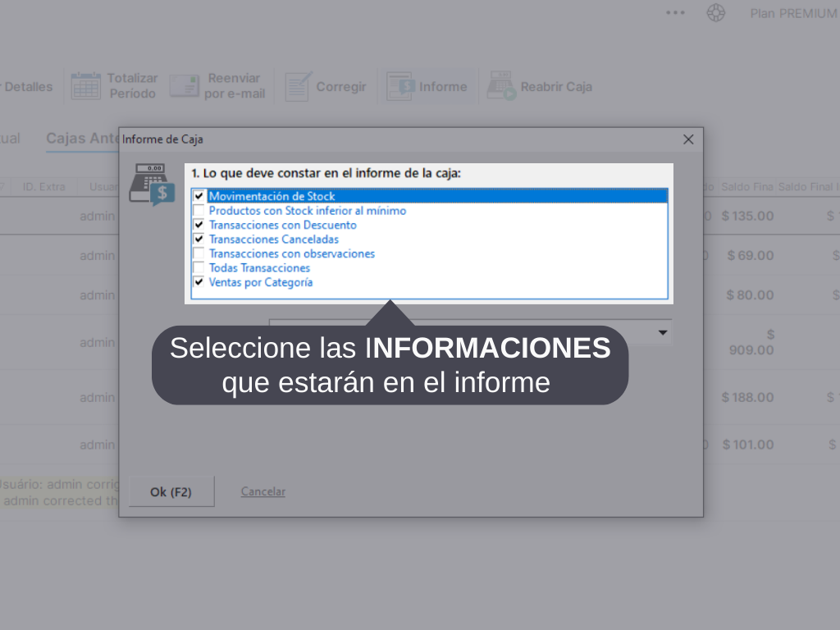Open the help lifebuoy icon
Screen dimensions: 840x630
pyautogui.click(x=715, y=13)
